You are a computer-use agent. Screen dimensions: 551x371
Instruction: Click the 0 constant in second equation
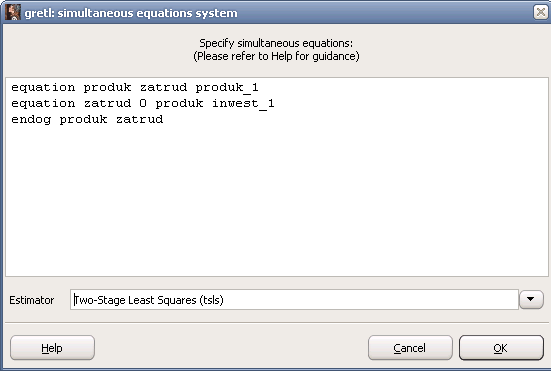click(x=143, y=103)
